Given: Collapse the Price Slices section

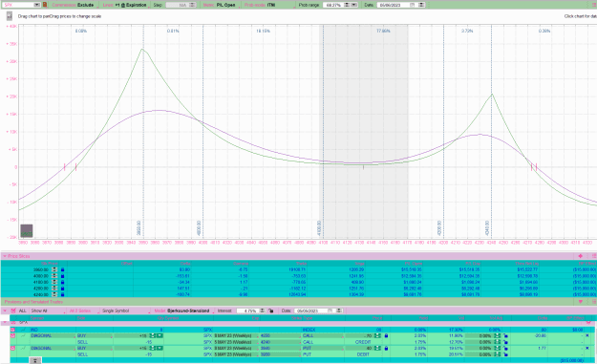Looking at the screenshot, I should pyautogui.click(x=5, y=256).
